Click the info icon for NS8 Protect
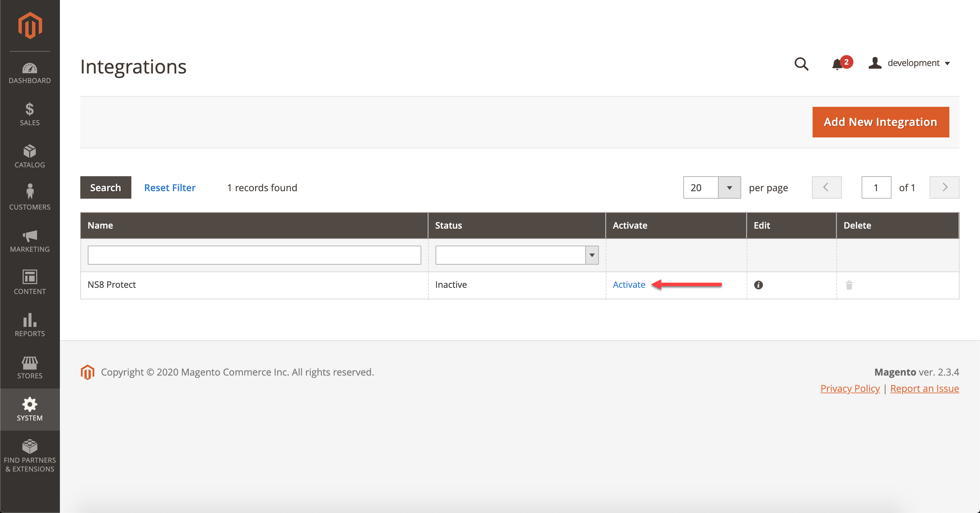The height and width of the screenshot is (513, 980). pyautogui.click(x=758, y=285)
